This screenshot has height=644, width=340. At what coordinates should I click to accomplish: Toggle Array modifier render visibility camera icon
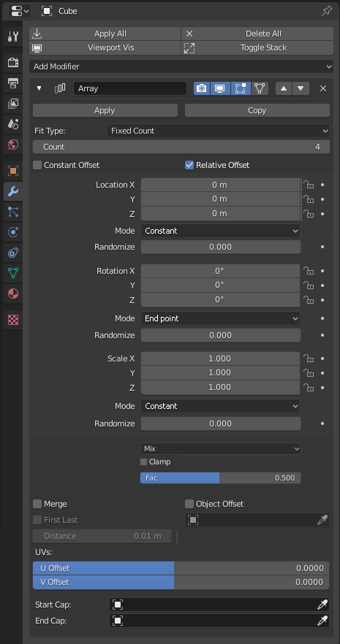pyautogui.click(x=202, y=88)
